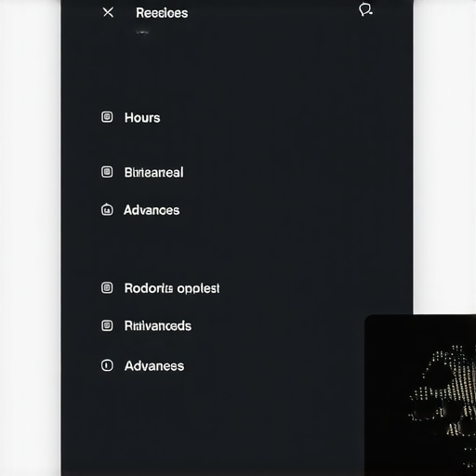The image size is (476, 476).
Task: Select the Bitrieaneal menu entry
Action: coord(154,172)
